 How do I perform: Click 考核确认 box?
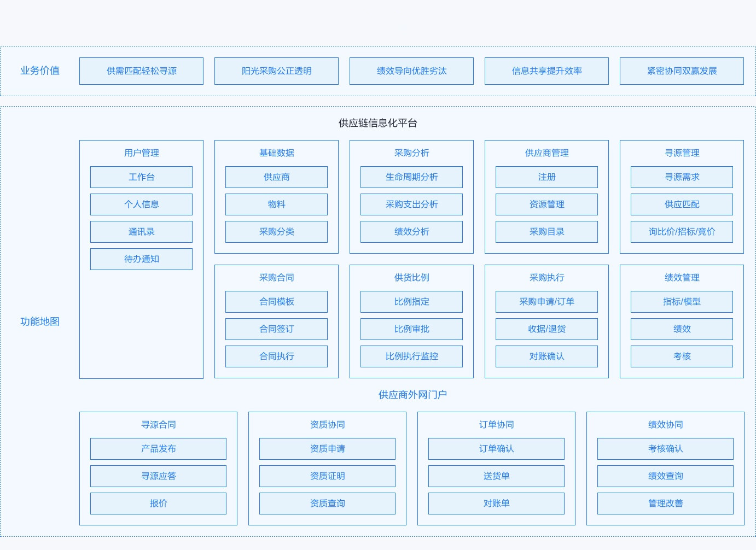(665, 449)
